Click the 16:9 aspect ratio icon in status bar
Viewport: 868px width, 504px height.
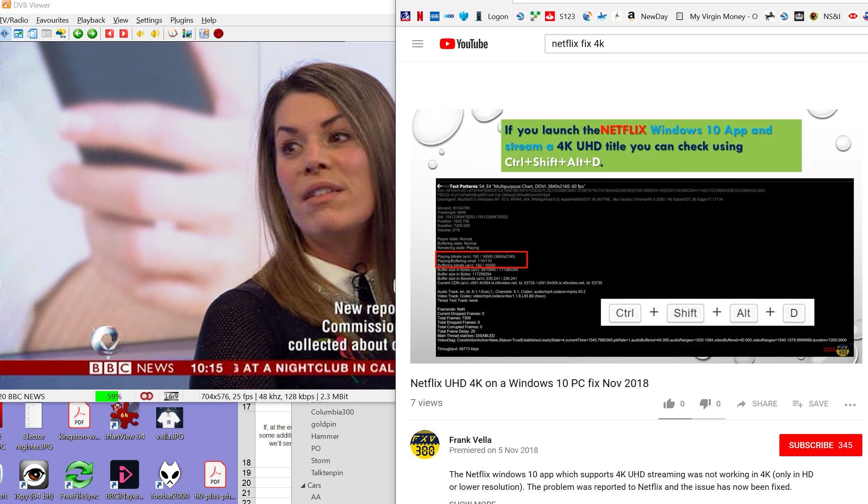[171, 396]
